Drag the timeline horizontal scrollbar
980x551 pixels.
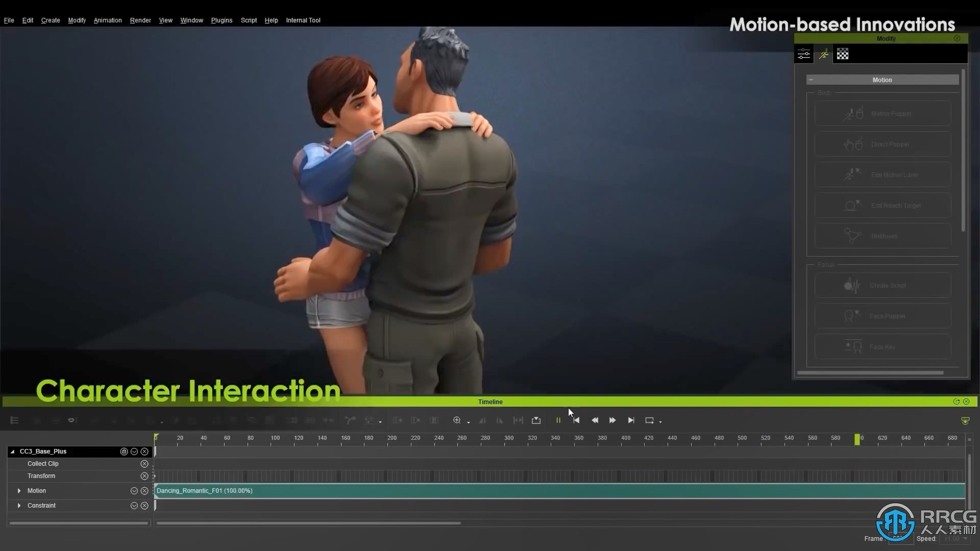308,523
